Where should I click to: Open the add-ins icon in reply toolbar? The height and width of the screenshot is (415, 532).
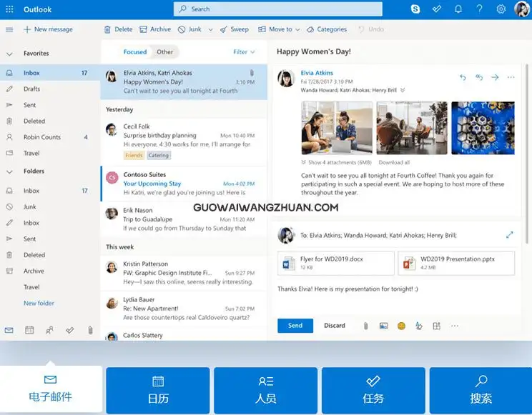click(437, 326)
